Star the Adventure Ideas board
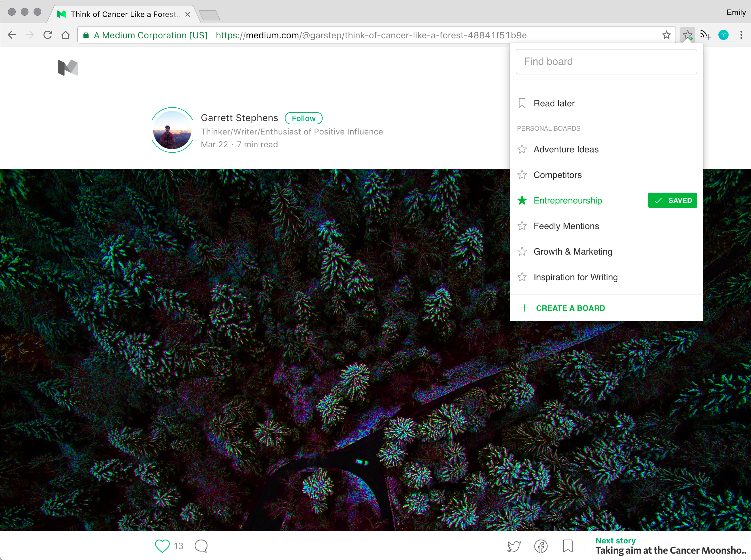 pyautogui.click(x=522, y=149)
